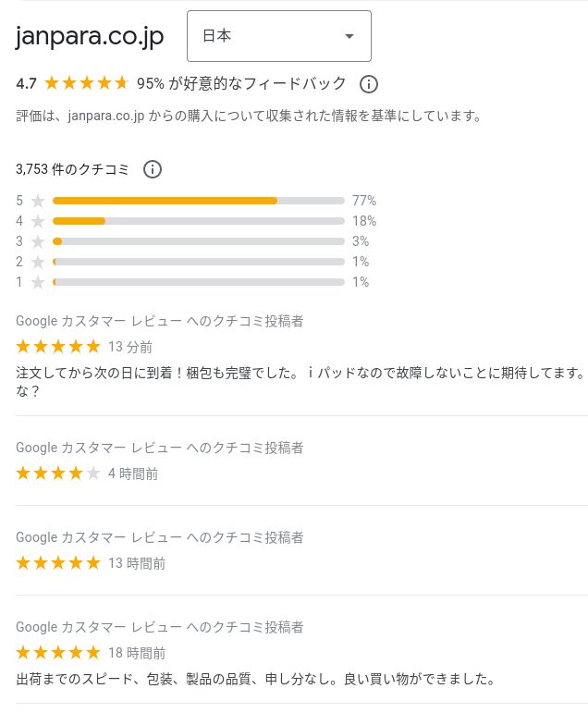
Task: Click the 95% が好意的なフィードバック text
Action: point(241,83)
